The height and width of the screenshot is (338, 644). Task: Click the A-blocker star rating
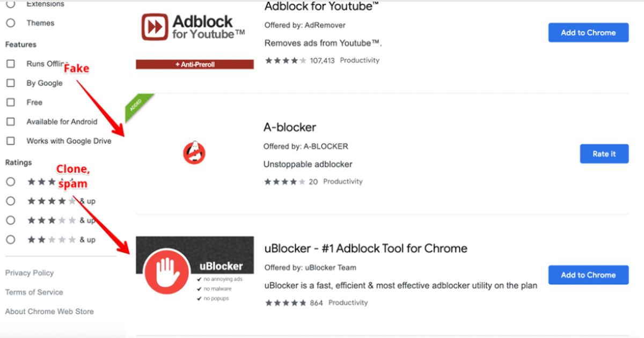(x=284, y=182)
